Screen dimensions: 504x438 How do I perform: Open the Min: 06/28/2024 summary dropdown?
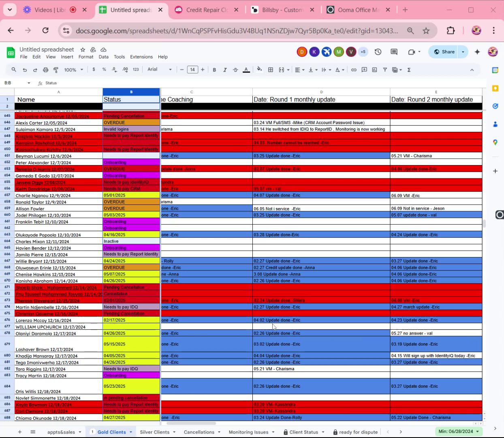[x=459, y=432]
